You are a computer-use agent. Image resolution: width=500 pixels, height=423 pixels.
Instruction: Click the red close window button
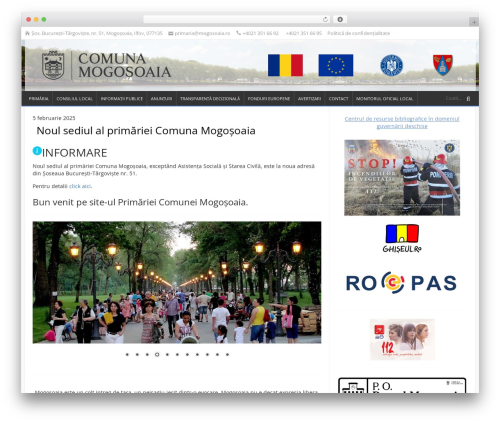point(29,19)
